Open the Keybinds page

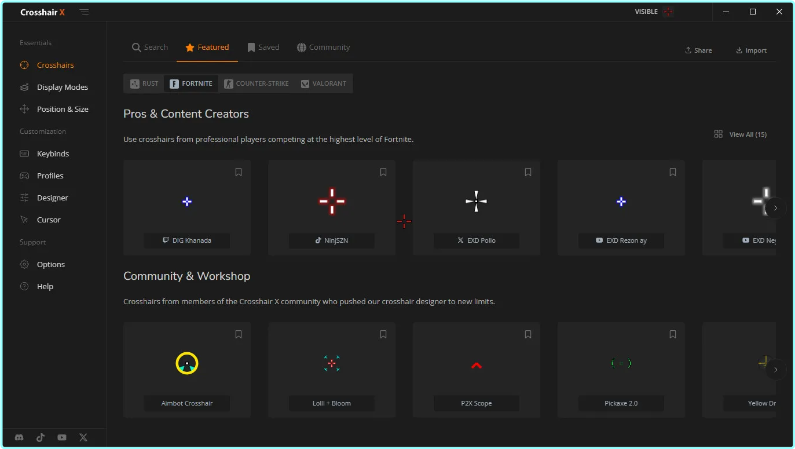52,154
